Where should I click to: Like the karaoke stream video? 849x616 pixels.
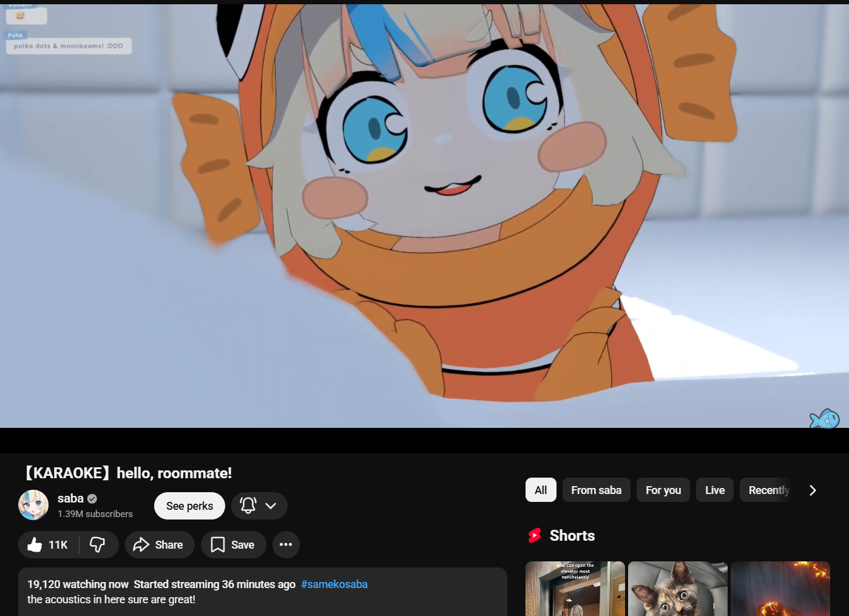(x=49, y=545)
